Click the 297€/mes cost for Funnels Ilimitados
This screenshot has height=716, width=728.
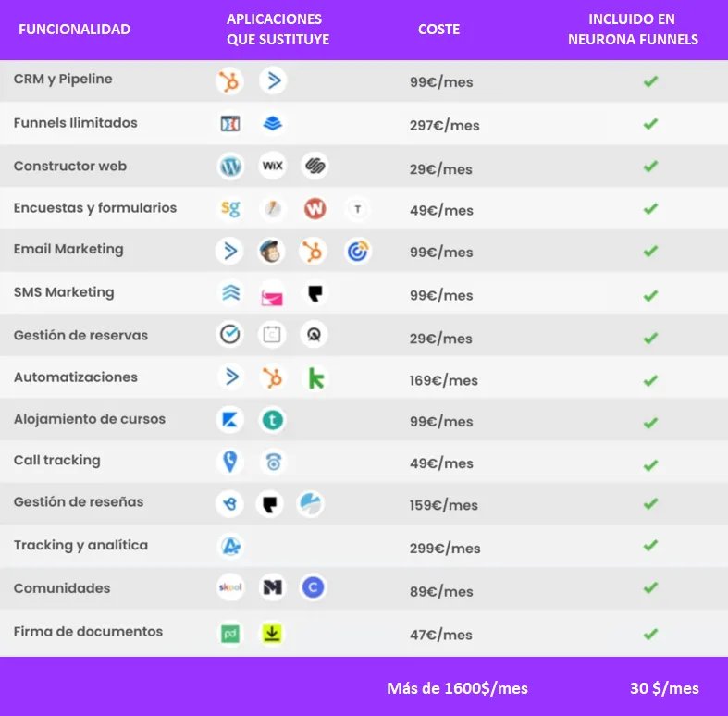click(x=444, y=126)
